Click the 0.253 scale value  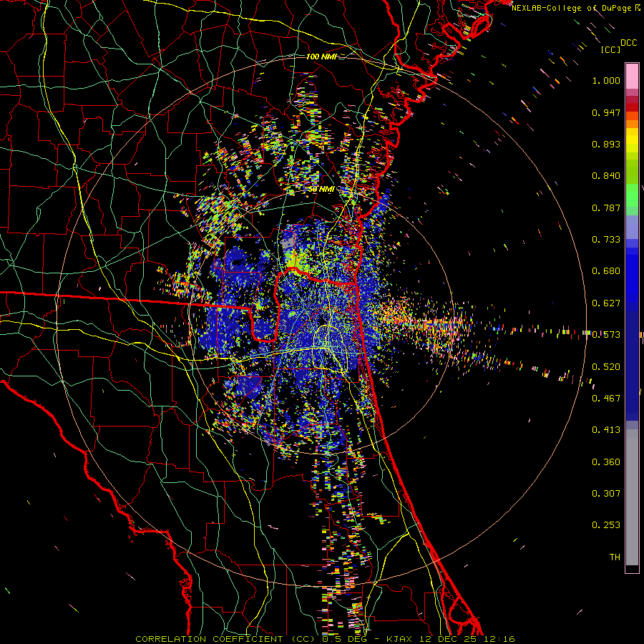tap(606, 525)
